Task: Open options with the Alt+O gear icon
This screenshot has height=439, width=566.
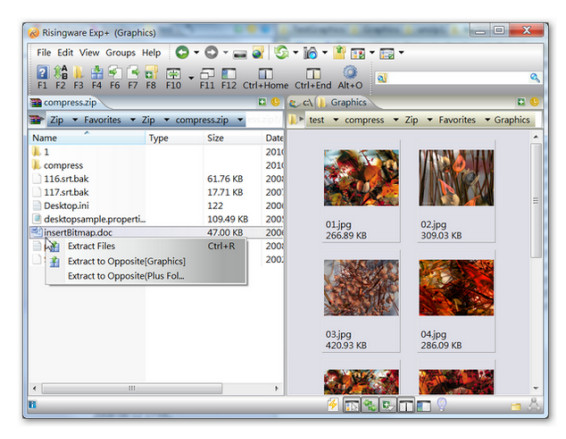Action: coord(350,73)
